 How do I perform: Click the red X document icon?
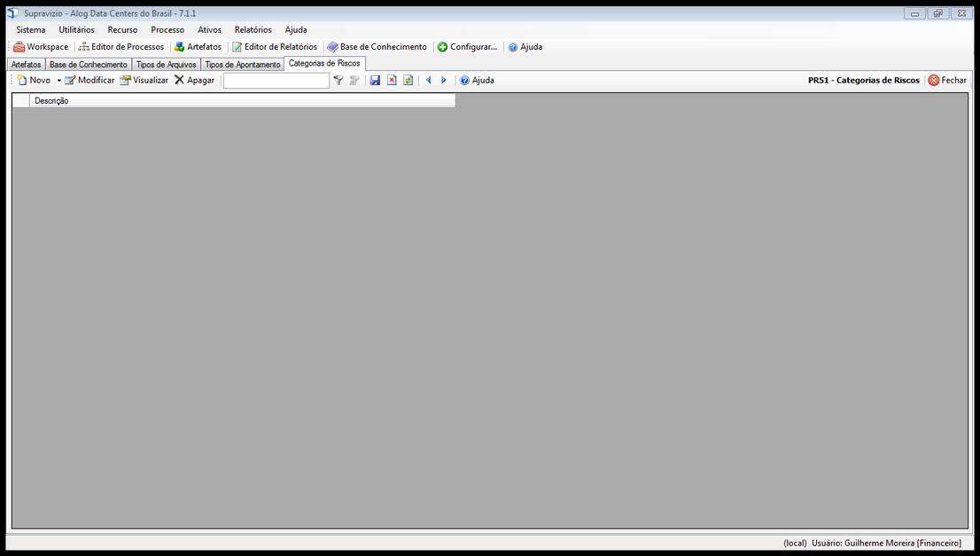point(392,81)
